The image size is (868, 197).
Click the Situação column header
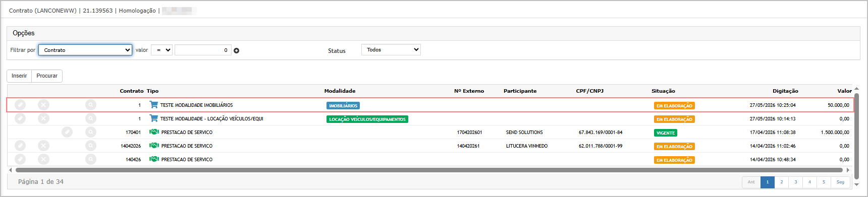click(x=663, y=91)
